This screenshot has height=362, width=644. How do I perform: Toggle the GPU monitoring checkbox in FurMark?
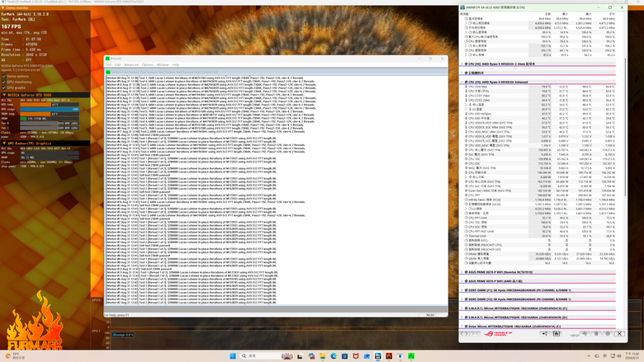click(x=3, y=82)
